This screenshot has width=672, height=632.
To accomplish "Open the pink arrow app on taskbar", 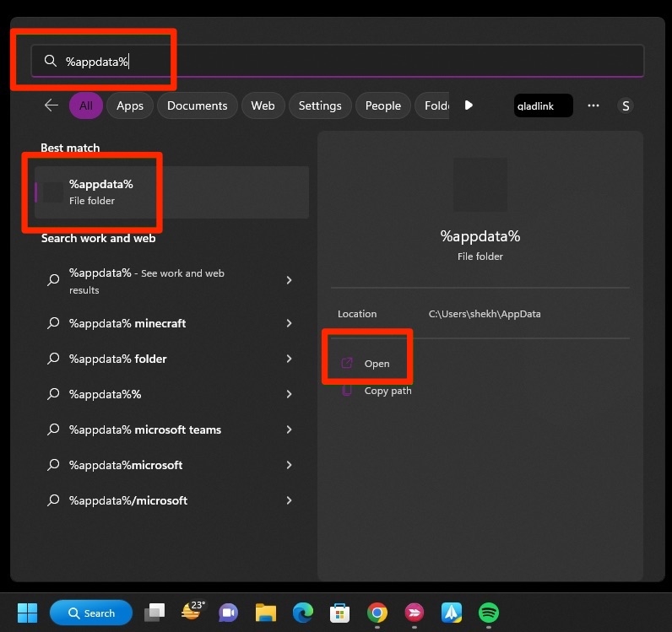I will pos(414,613).
